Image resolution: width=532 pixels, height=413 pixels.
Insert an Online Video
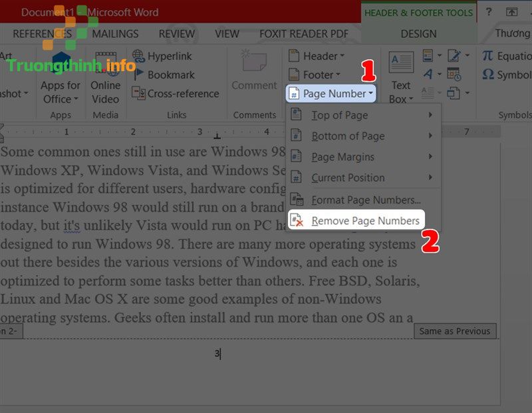pos(106,77)
